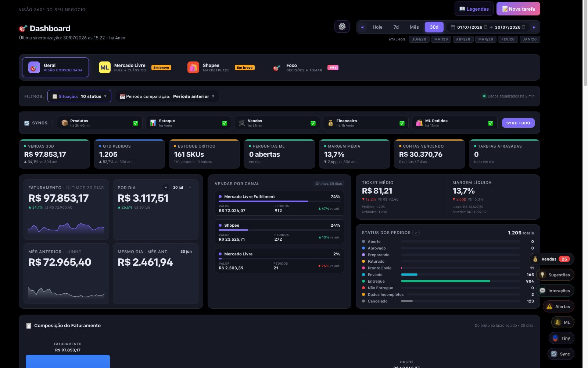Click the Status dos Pedidos info icon
Image resolution: width=588 pixels, height=368 pixels.
[x=416, y=233]
